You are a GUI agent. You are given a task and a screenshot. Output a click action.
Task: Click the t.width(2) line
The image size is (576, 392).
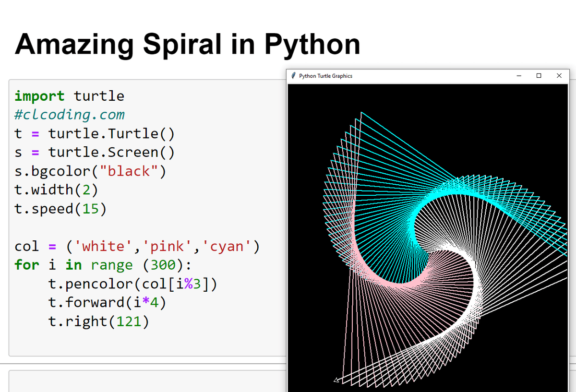57,190
